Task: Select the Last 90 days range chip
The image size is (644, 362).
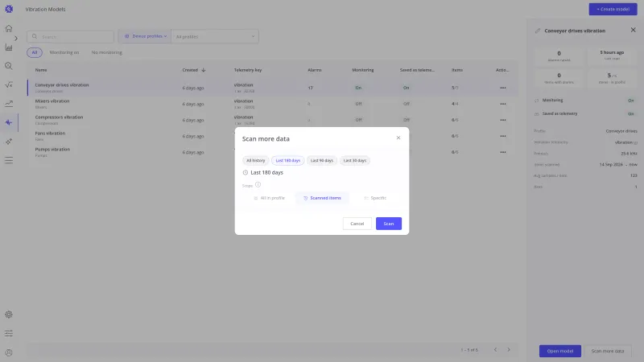Action: 321,160
